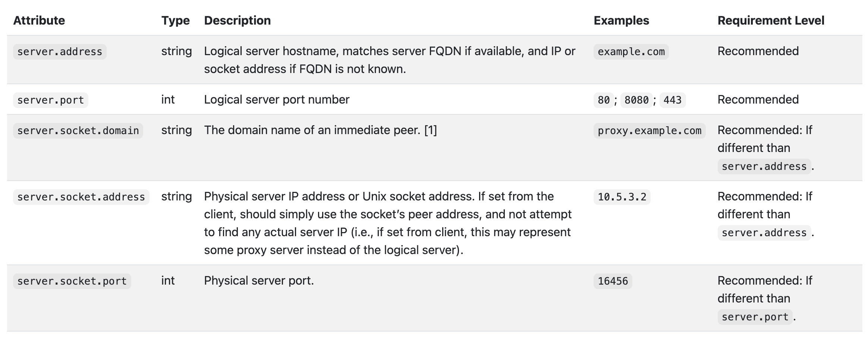Select the Description column header
868x339 pixels.
(x=238, y=20)
